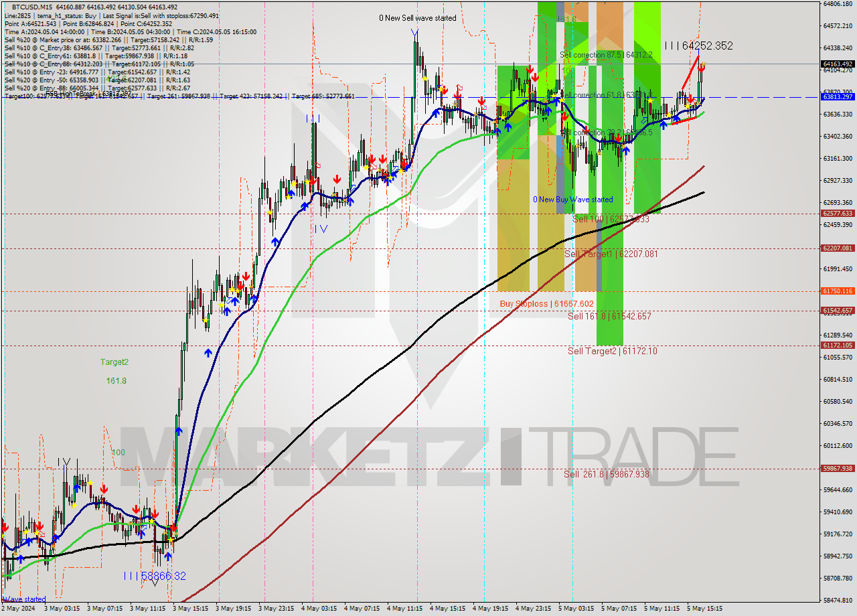Click the current price tag 64163.492
The width and height of the screenshot is (857, 616).
838,64
